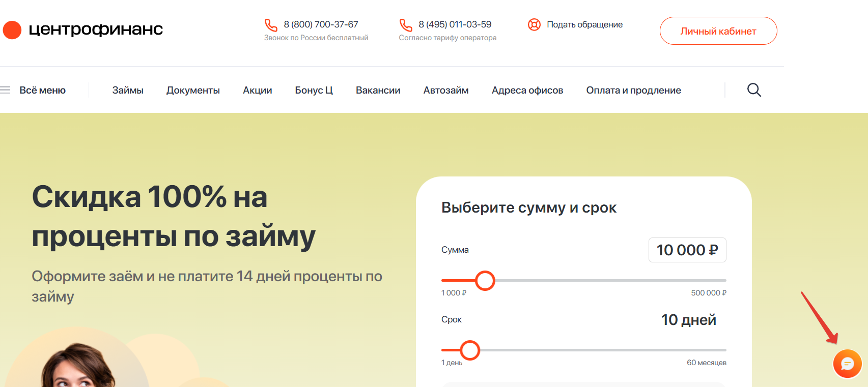Image resolution: width=868 pixels, height=387 pixels.
Task: Click the heading Скидка 100% на проценты по займу
Action: (x=174, y=217)
